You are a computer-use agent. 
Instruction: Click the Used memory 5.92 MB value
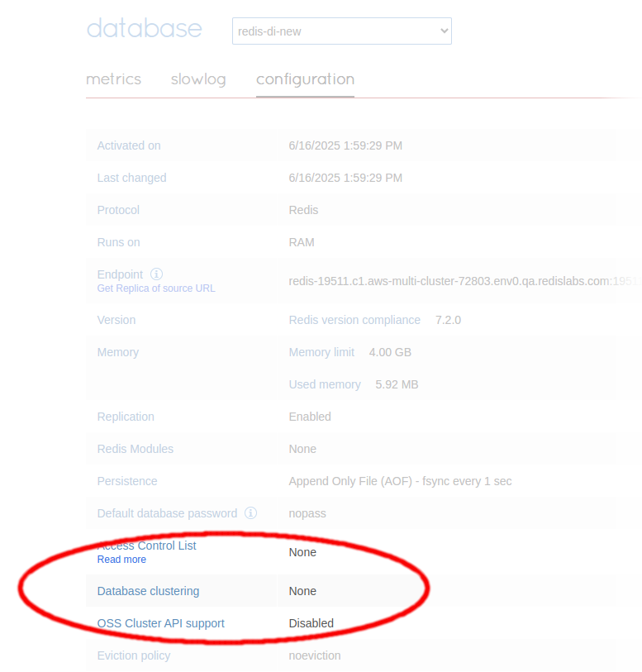coord(396,384)
